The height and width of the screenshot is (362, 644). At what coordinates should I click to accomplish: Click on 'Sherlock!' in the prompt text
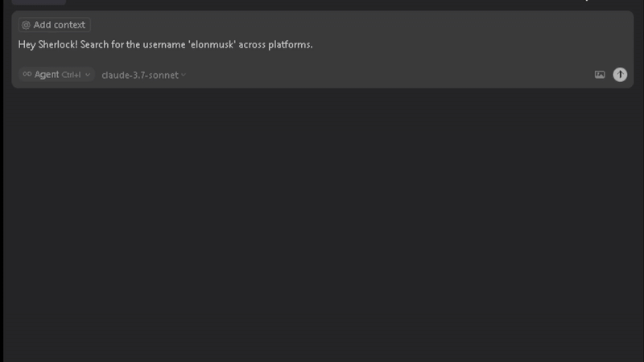57,45
